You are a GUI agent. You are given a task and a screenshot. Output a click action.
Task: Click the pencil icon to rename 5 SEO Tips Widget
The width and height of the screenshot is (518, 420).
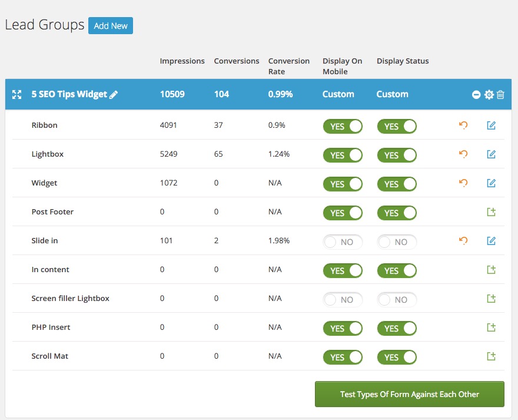(114, 94)
